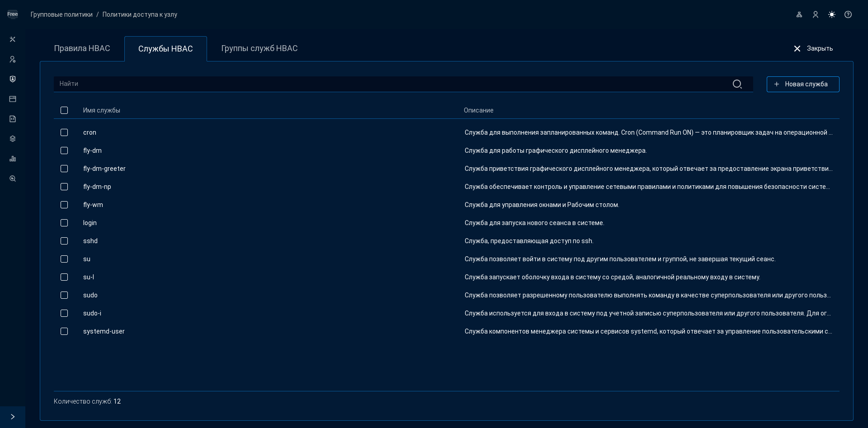Select the cron service checkbox
The height and width of the screenshot is (428, 868).
click(x=64, y=132)
